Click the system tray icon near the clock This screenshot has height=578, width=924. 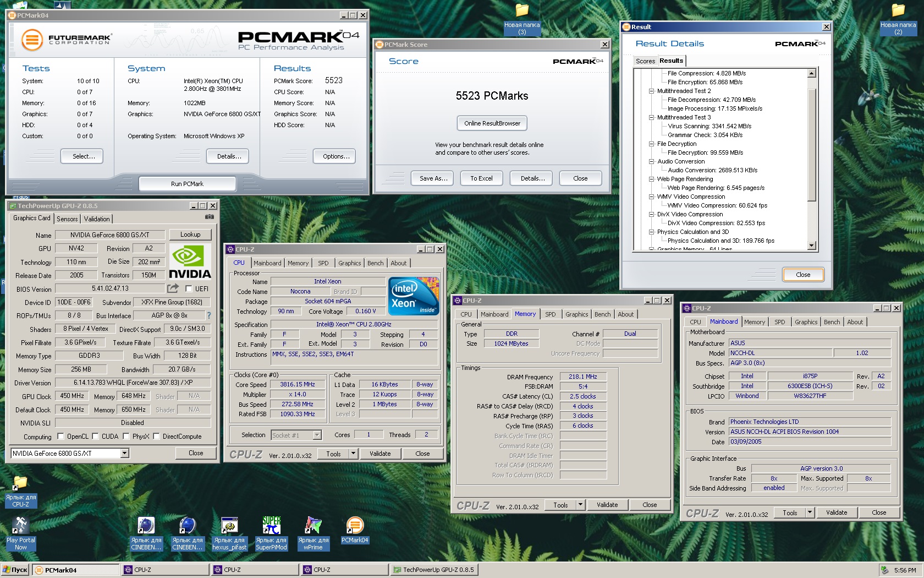click(884, 570)
